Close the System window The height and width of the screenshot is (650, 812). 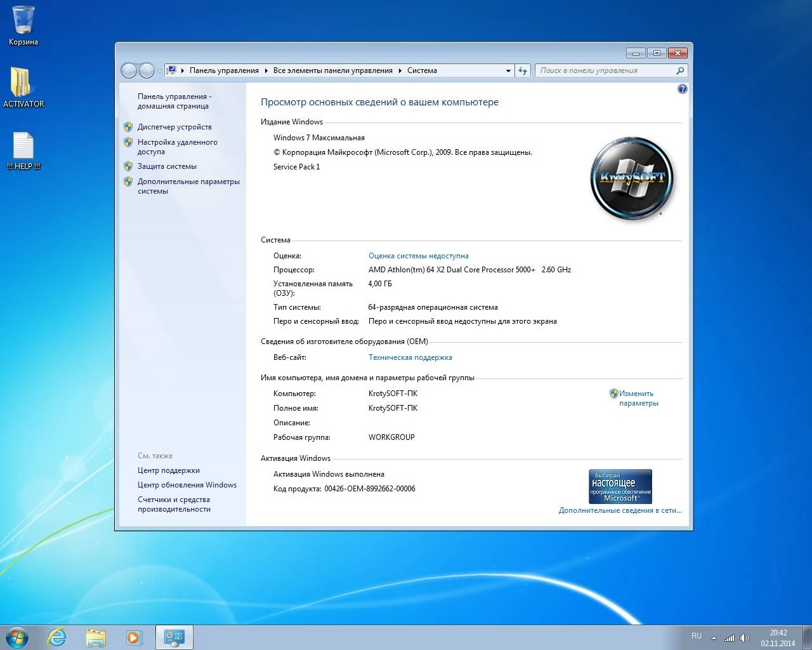pyautogui.click(x=678, y=53)
